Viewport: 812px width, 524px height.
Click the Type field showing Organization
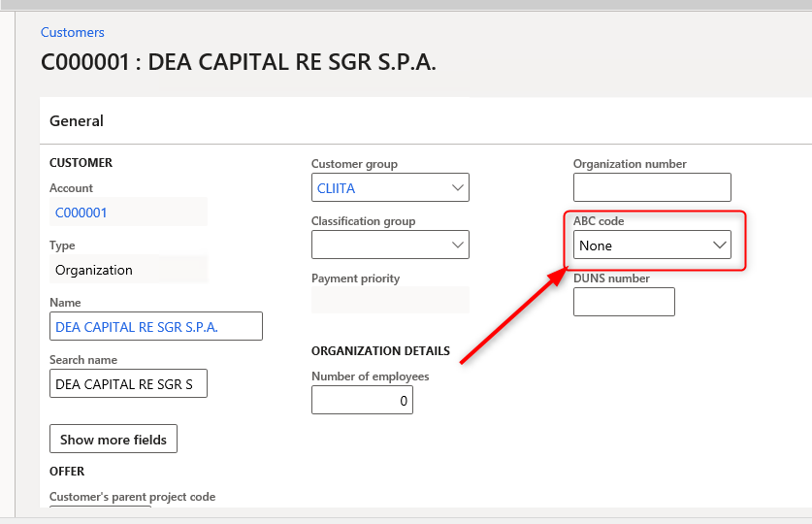(x=127, y=270)
